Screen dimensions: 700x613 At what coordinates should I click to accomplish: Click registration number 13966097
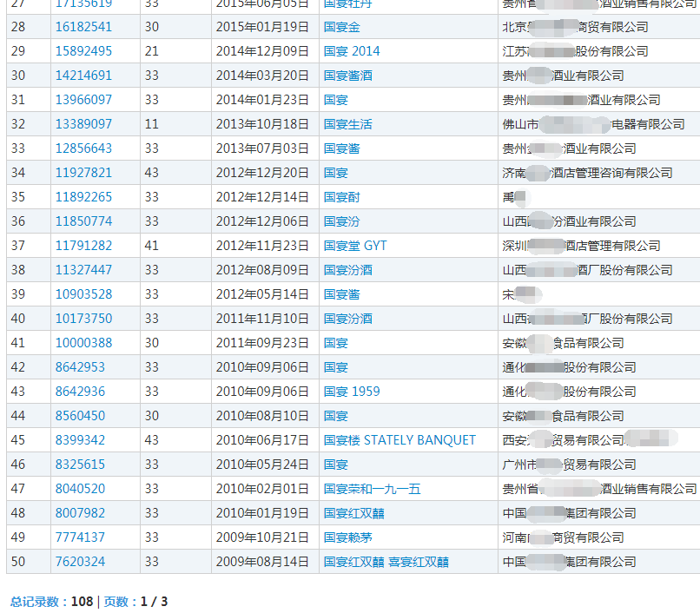pyautogui.click(x=83, y=100)
